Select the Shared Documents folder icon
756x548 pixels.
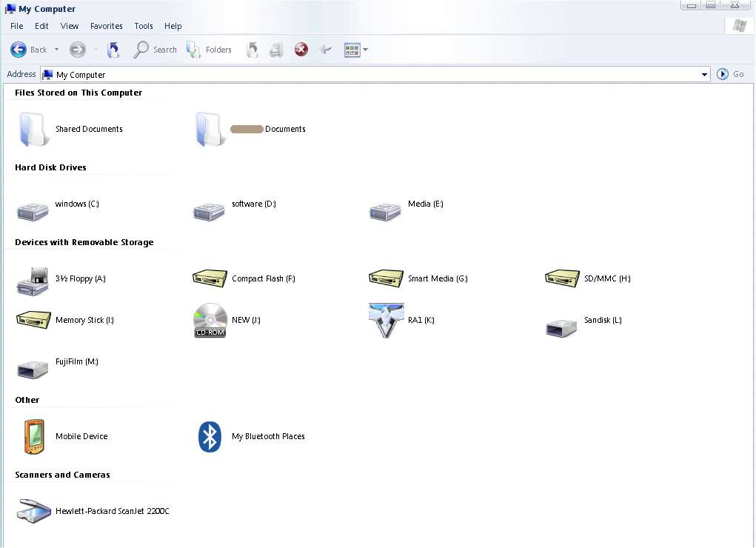point(33,130)
